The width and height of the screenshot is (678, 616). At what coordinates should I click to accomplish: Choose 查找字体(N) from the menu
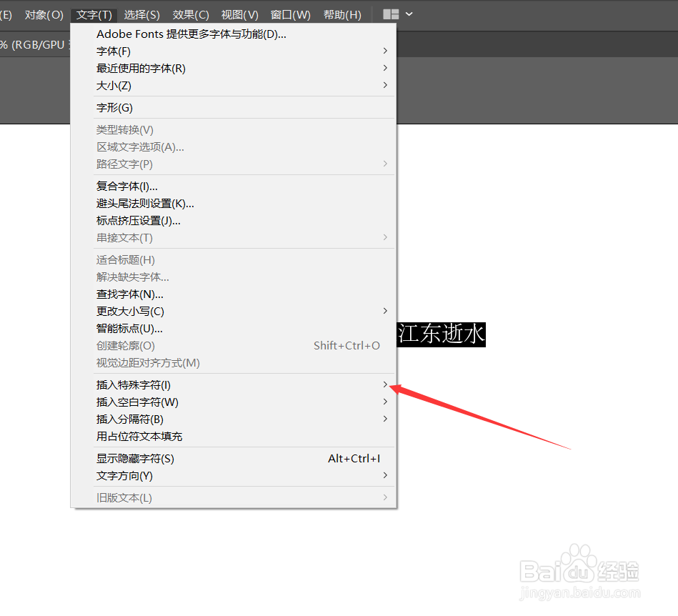click(x=234, y=294)
